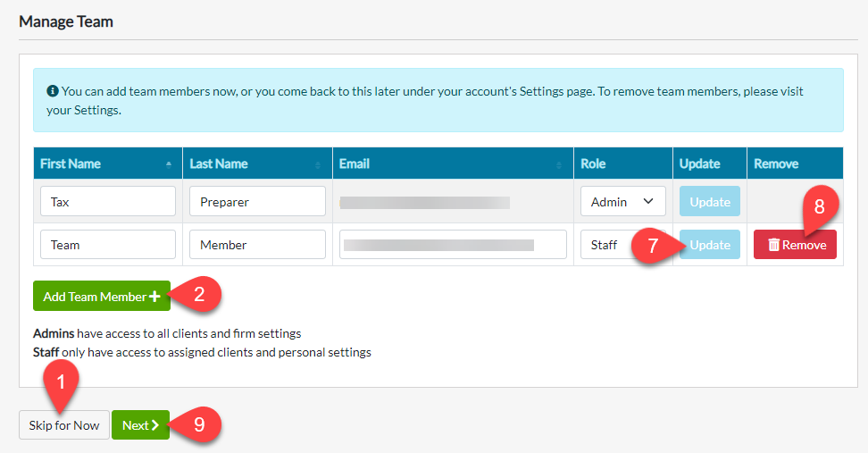
Task: Click Skip for Now button
Action: 64,425
